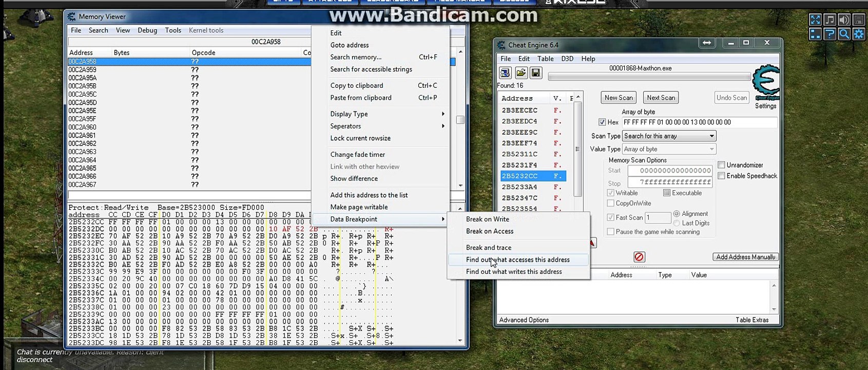Click the Start address field
Screen dimensions: 868x370
coord(670,171)
